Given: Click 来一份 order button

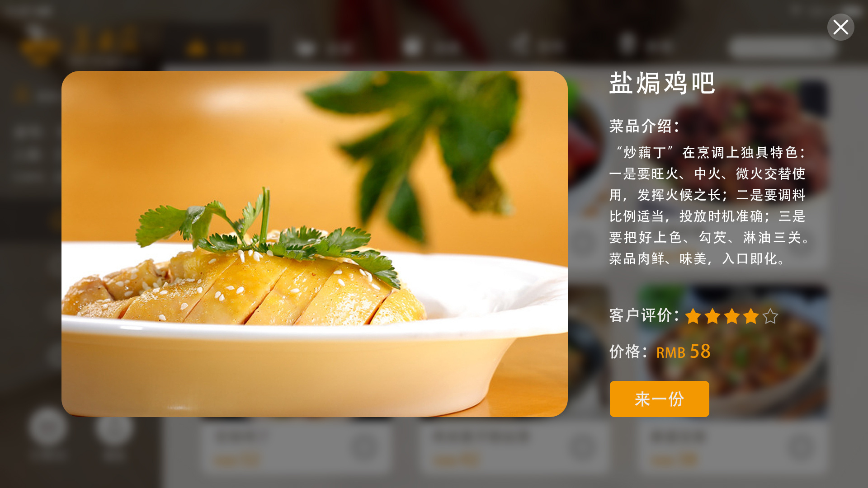Looking at the screenshot, I should click(x=659, y=399).
